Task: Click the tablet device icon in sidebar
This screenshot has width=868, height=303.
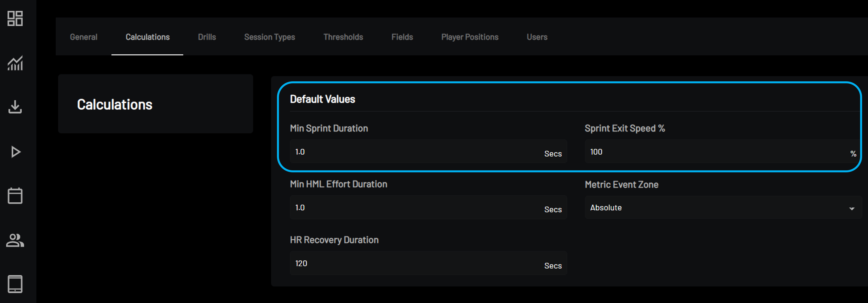Action: click(15, 284)
